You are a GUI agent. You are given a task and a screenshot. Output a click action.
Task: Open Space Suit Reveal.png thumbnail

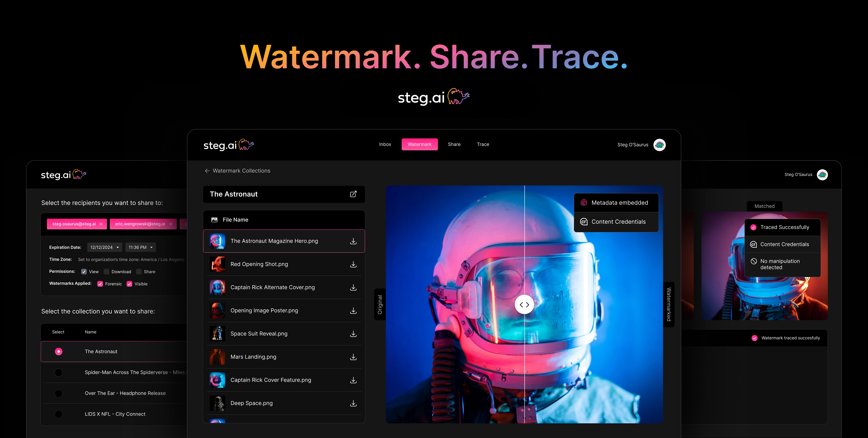tap(217, 334)
